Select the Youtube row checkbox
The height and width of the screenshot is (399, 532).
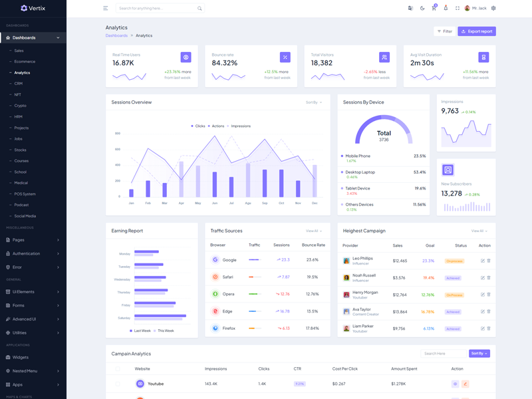118,384
